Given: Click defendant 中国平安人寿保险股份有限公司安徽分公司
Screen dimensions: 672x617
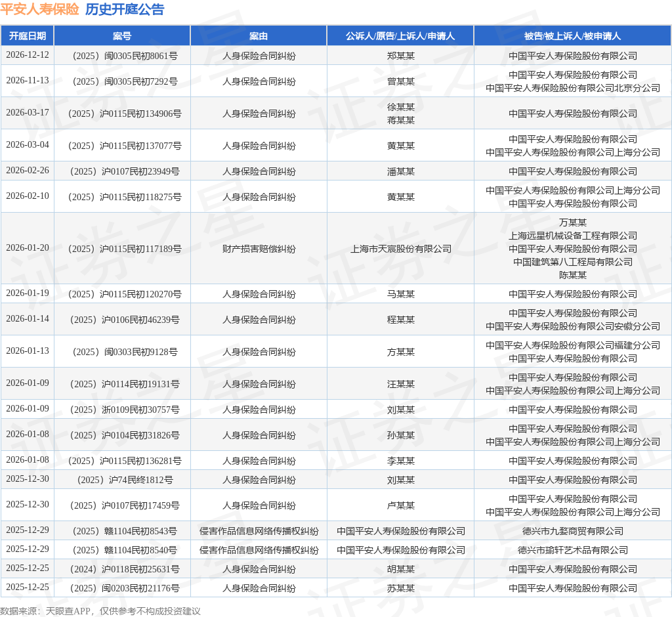Looking at the screenshot, I should coord(572,326).
